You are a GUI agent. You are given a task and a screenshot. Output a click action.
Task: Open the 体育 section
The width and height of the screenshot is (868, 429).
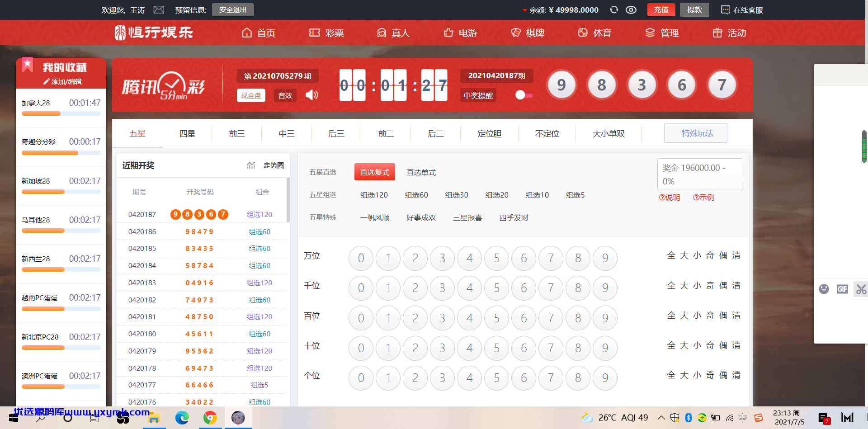(594, 33)
